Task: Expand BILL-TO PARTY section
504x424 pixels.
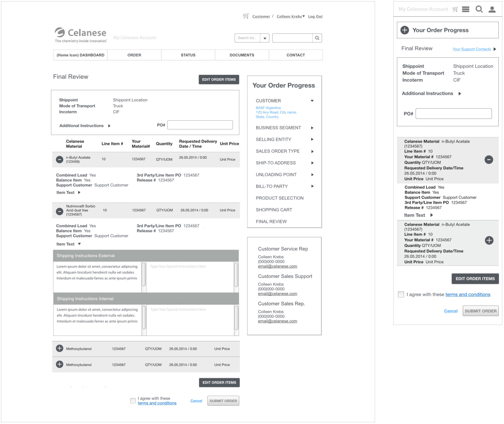Action: pyautogui.click(x=312, y=186)
